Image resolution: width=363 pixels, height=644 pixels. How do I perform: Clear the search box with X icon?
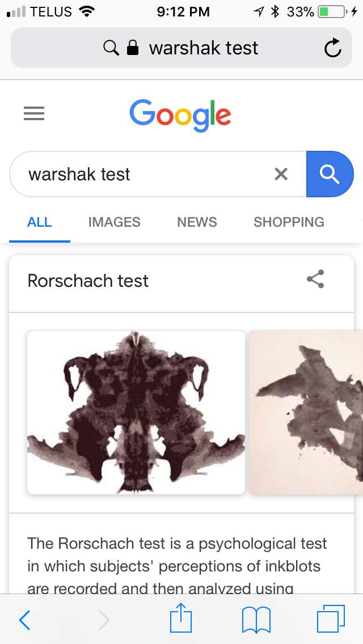tap(281, 174)
